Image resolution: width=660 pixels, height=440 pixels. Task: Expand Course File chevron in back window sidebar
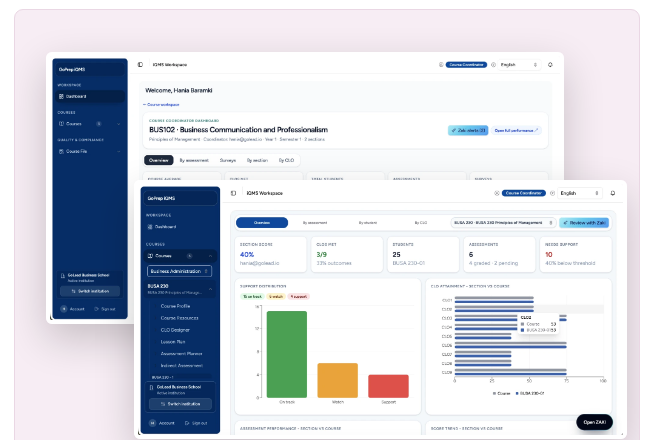[118, 151]
